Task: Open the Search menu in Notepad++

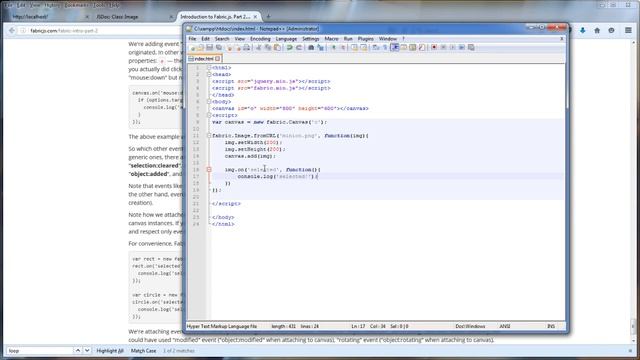Action: point(222,39)
